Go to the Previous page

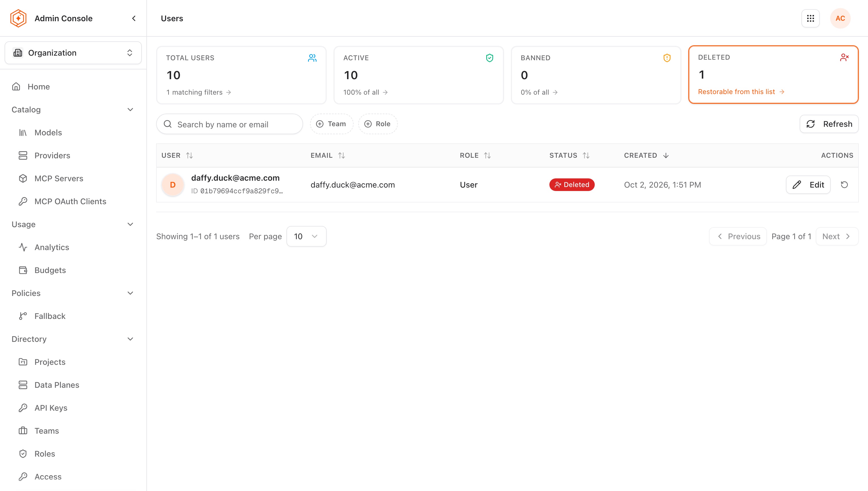pos(738,236)
